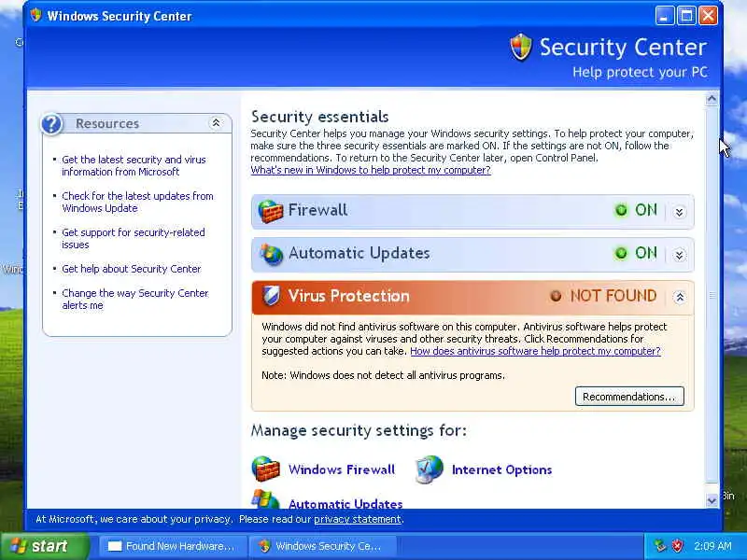The height and width of the screenshot is (560, 747).
Task: Open What's new in Windows help link
Action: pyautogui.click(x=371, y=170)
